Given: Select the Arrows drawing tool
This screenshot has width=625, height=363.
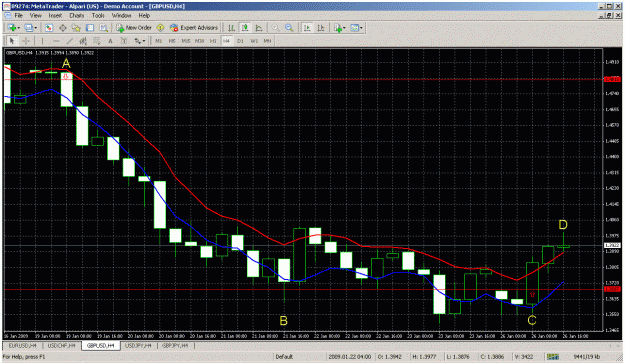Looking at the screenshot, I should coord(138,41).
